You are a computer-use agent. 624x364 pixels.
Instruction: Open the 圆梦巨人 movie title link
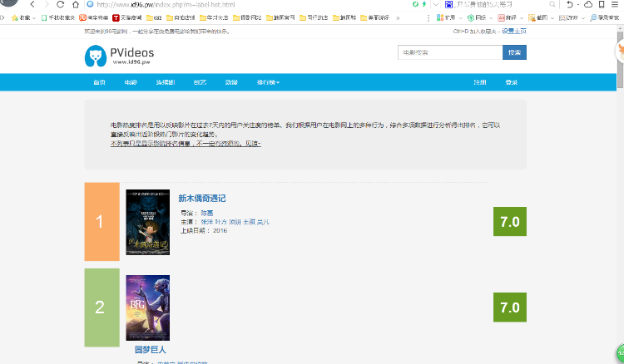pos(150,350)
